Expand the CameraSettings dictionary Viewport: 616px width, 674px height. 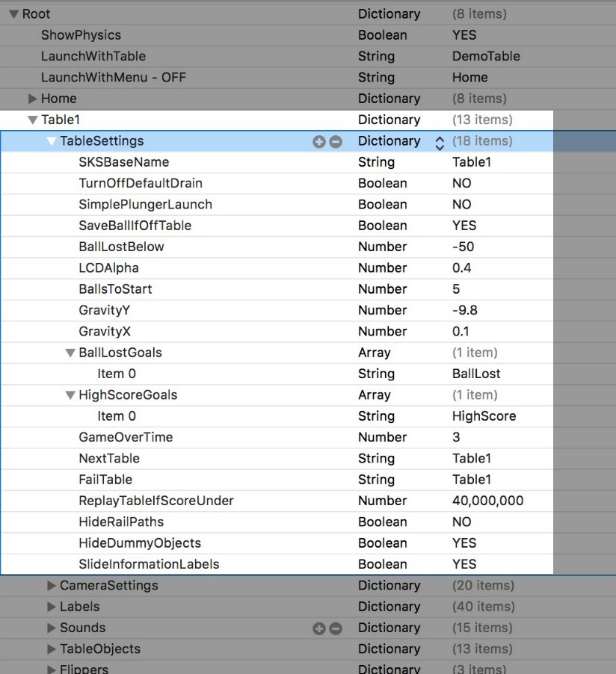(51, 585)
